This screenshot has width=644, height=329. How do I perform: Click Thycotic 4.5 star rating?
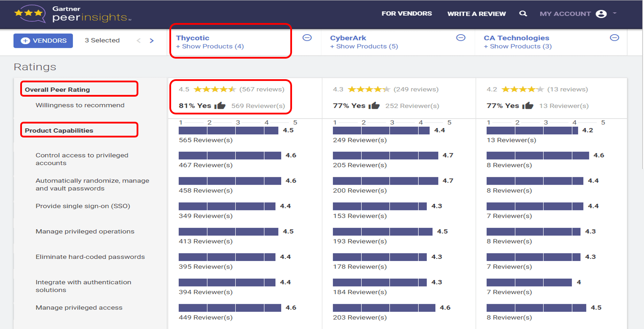coord(215,89)
